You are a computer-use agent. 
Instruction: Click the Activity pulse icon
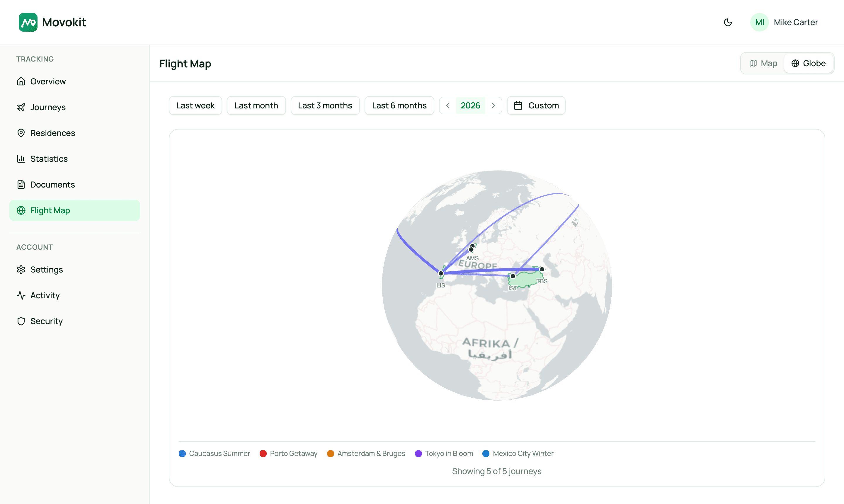21,295
